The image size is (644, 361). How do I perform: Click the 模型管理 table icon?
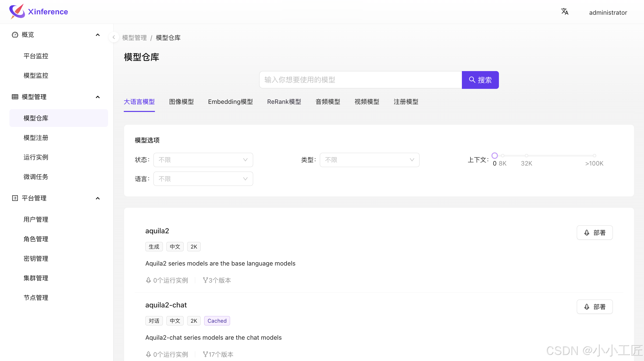coord(15,97)
